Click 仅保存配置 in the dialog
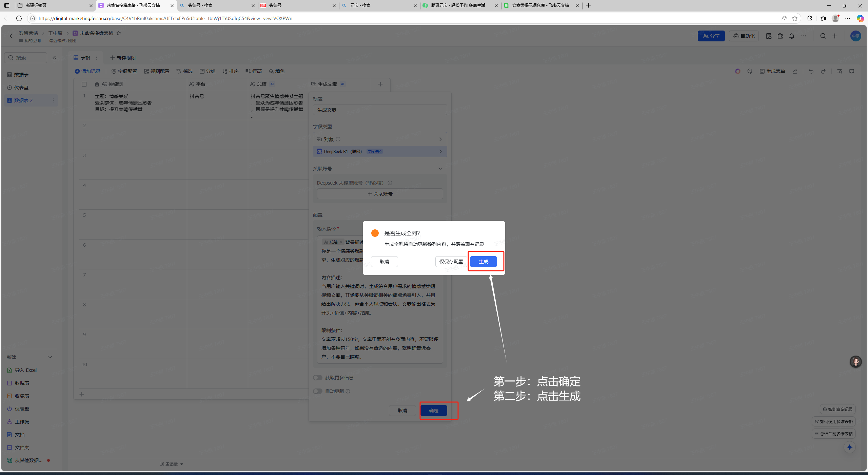Image resolution: width=868 pixels, height=475 pixels. click(x=451, y=261)
